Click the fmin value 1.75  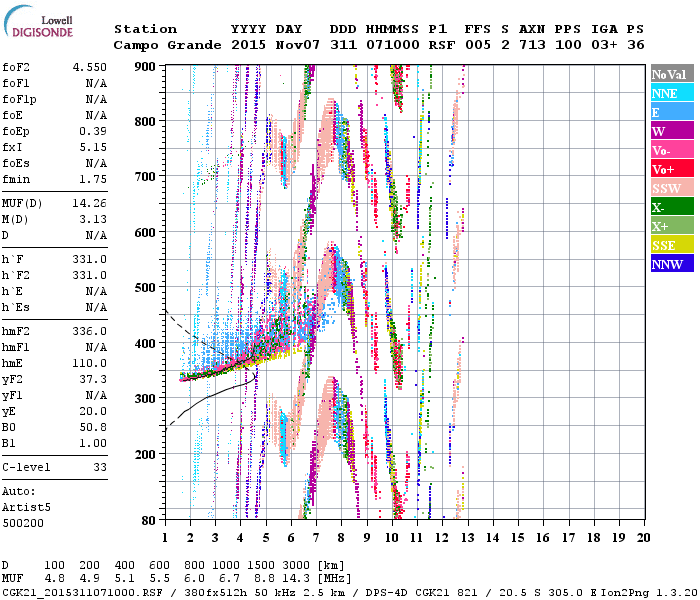[93, 179]
